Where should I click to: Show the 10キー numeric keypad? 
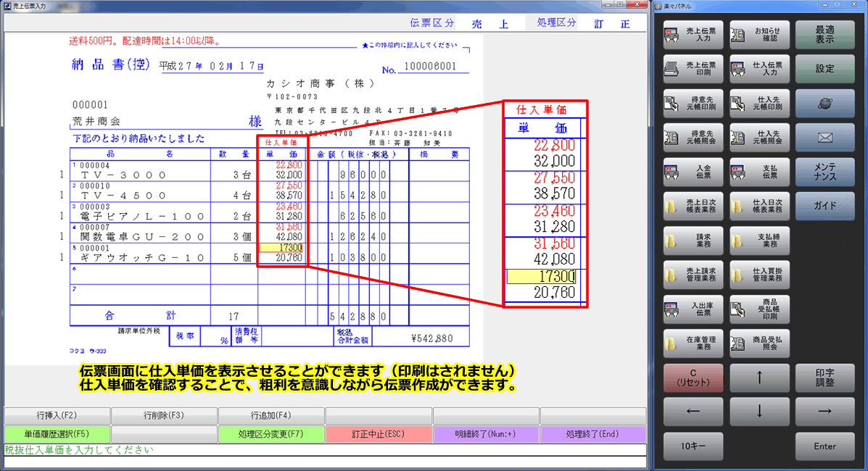coord(693,446)
